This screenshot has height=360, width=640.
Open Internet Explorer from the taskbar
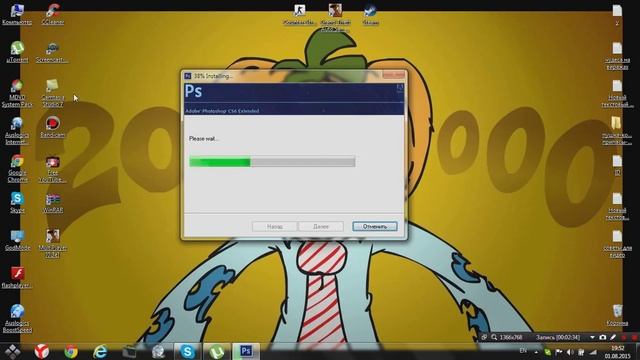pyautogui.click(x=100, y=351)
